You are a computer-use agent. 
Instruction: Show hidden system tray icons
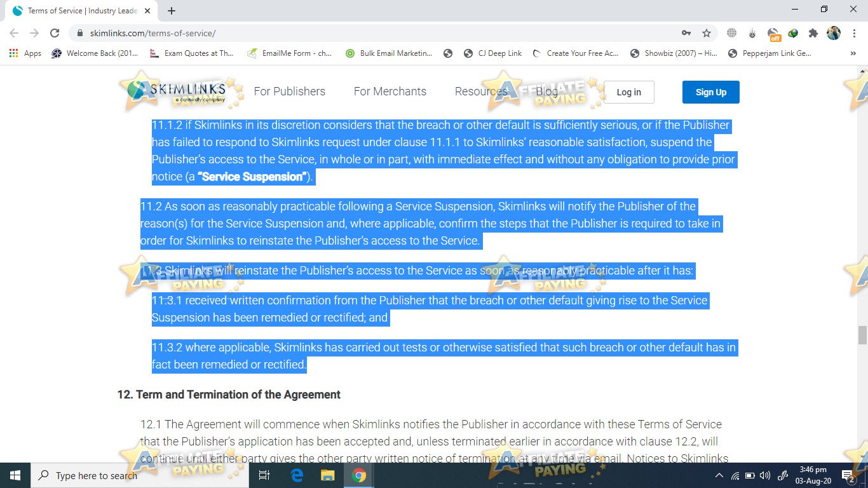[719, 475]
